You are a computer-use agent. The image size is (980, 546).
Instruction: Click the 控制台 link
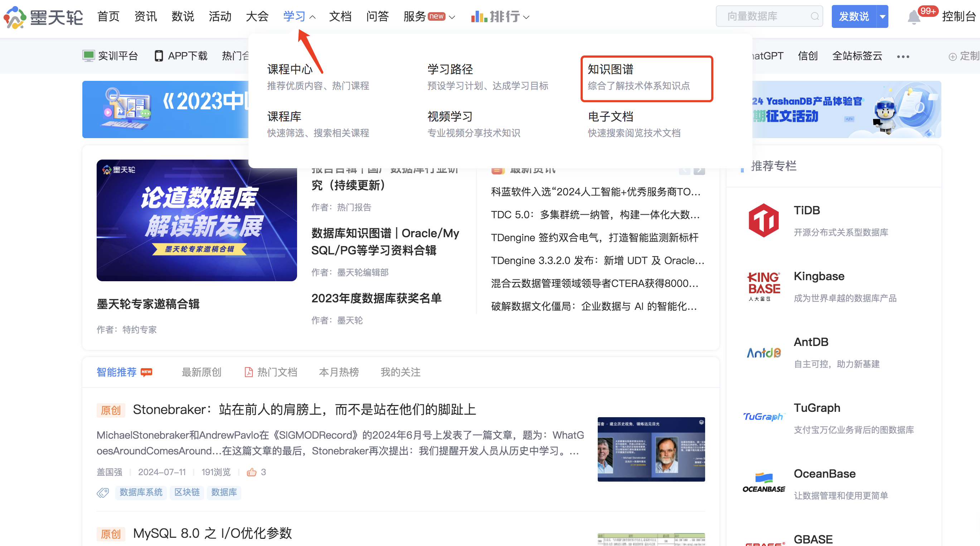(x=959, y=16)
